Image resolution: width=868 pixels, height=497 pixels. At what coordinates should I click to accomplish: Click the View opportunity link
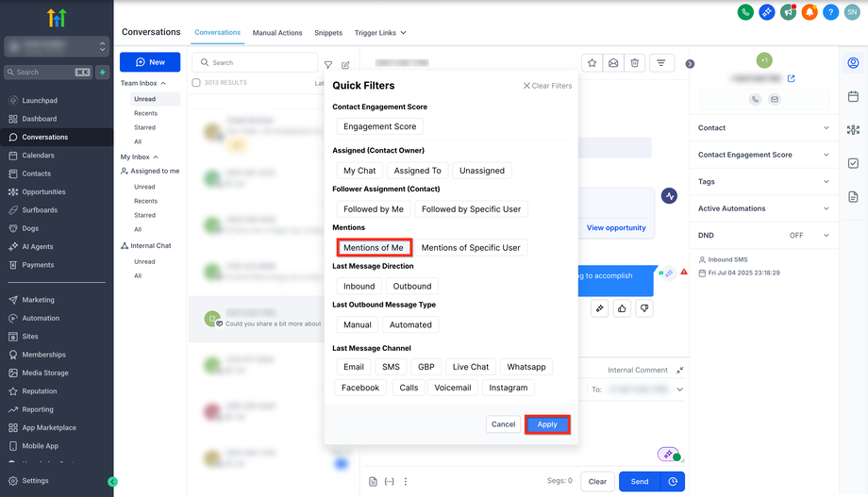point(616,228)
